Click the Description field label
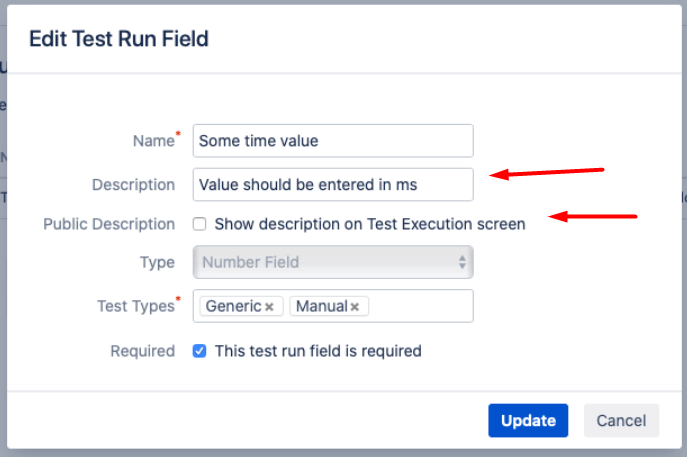The image size is (687, 457). (x=133, y=184)
